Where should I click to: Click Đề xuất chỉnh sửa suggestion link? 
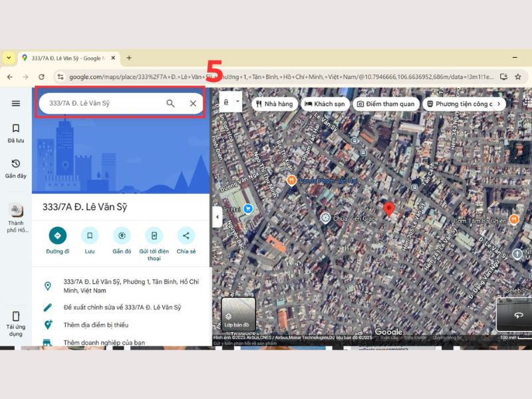[x=121, y=307]
